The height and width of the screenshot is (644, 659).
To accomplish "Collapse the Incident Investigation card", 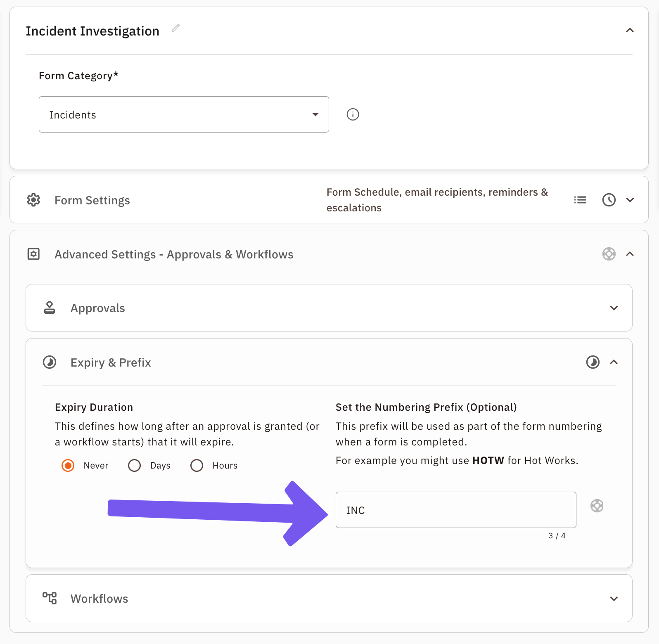I will click(630, 30).
